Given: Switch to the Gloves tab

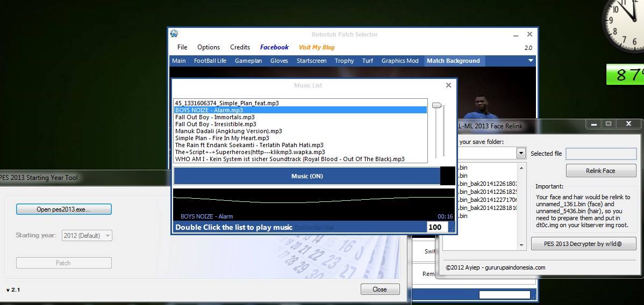Looking at the screenshot, I should (x=280, y=61).
